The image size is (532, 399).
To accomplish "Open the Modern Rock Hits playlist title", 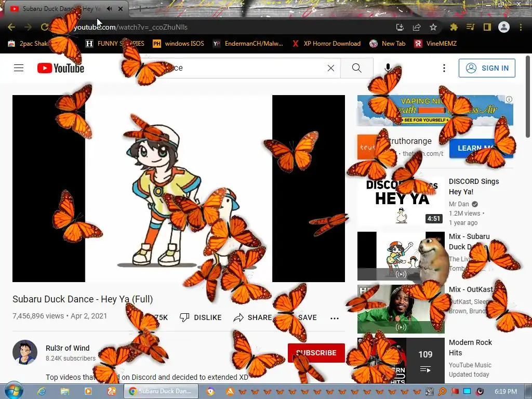I will pos(470,348).
